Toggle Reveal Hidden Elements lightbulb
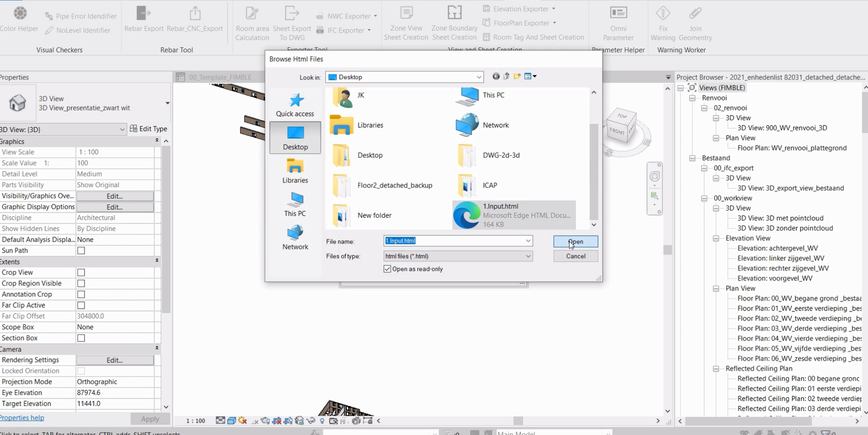868x435 pixels. (322, 421)
